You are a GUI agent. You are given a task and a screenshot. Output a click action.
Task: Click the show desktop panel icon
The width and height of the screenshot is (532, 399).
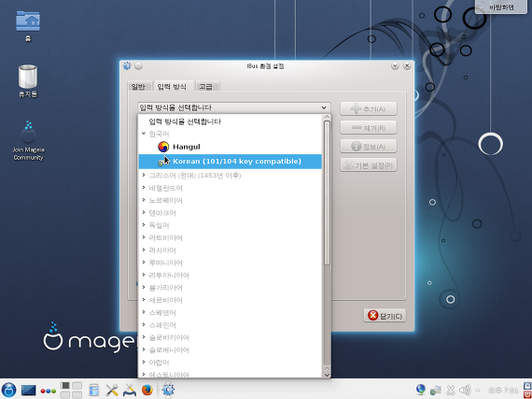tap(29, 391)
